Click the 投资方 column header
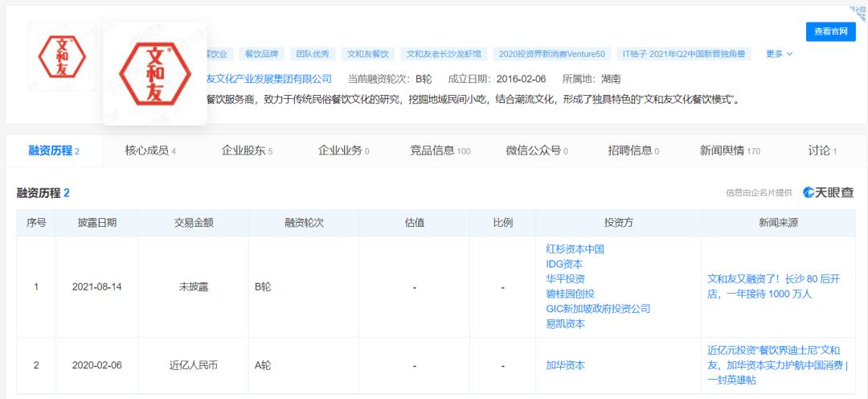868x399 pixels. [618, 223]
